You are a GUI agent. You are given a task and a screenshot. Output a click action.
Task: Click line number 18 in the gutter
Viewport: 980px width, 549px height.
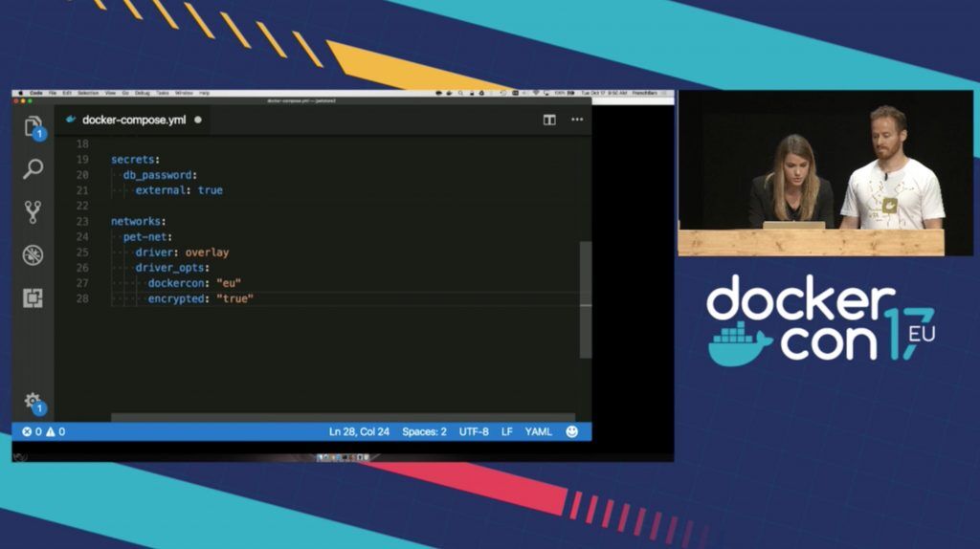(x=82, y=144)
